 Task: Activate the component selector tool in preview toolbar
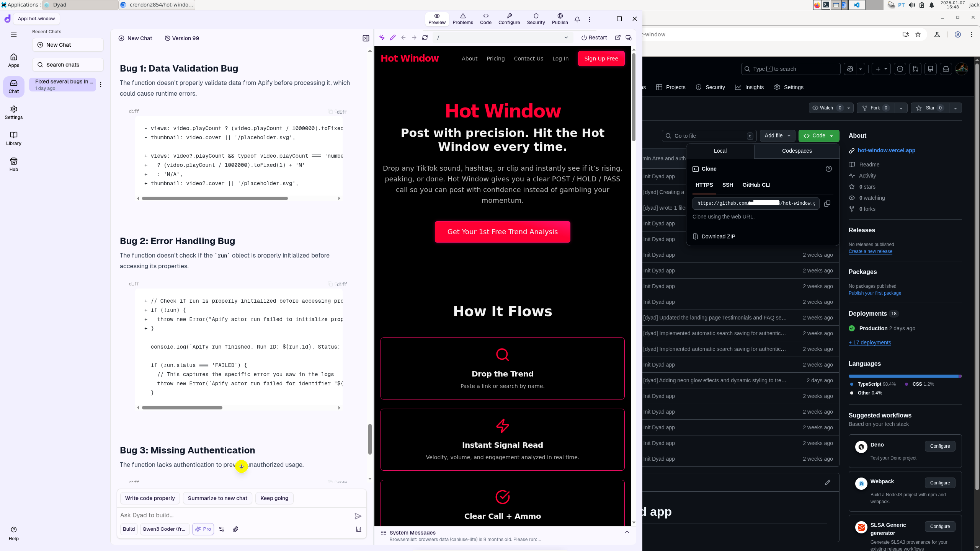coord(382,37)
